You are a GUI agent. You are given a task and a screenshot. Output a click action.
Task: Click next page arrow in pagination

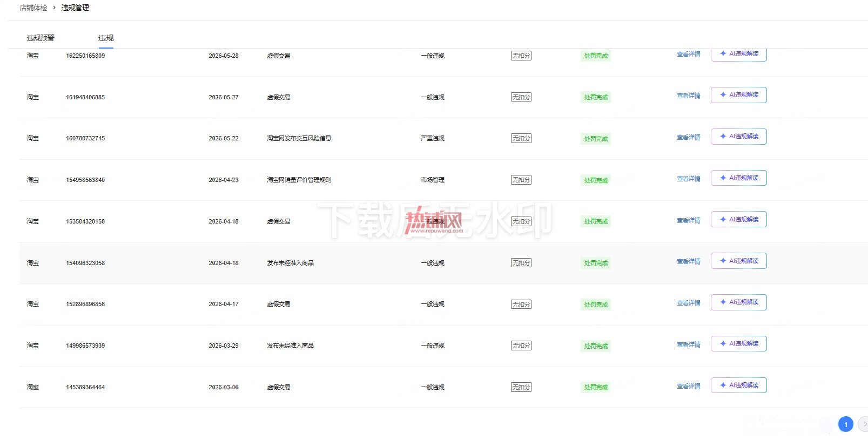(864, 424)
